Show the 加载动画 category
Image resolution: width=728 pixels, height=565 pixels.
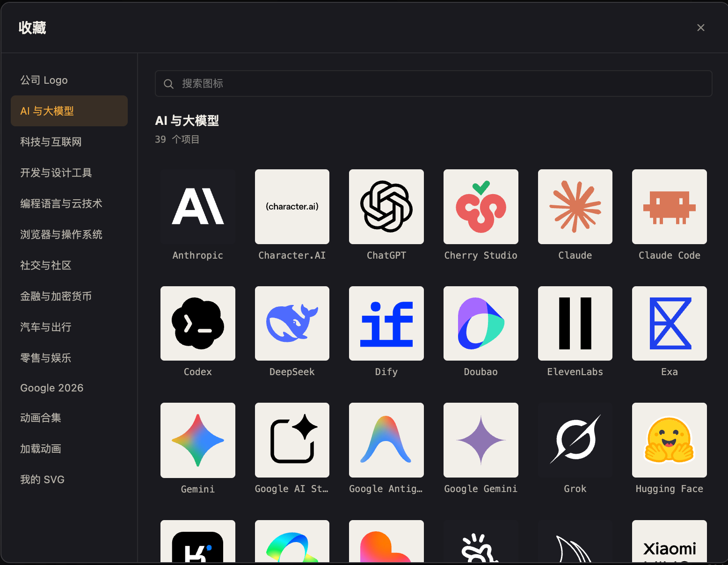coord(69,449)
